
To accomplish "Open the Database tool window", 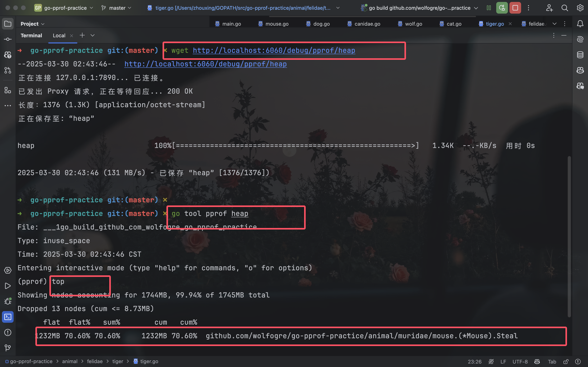I will 580,55.
